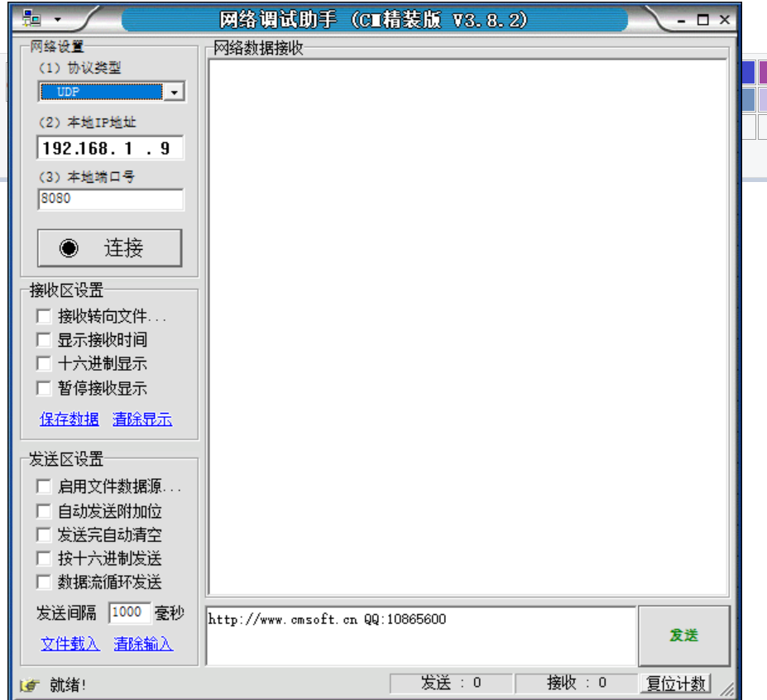The height and width of the screenshot is (700, 767).
Task: Enable 接收转向文件 checkbox
Action: 44,317
